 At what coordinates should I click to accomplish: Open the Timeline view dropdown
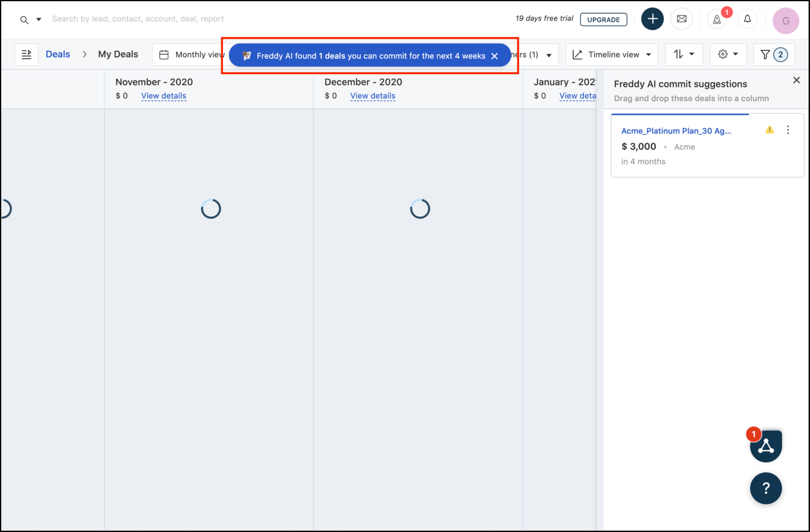tap(612, 54)
